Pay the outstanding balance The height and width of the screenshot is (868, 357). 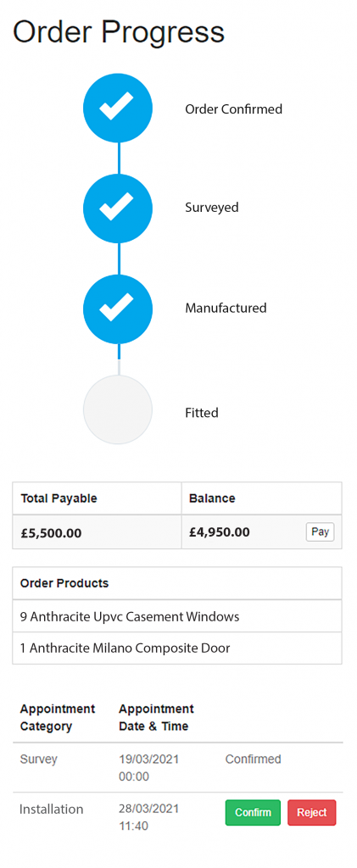click(x=320, y=532)
